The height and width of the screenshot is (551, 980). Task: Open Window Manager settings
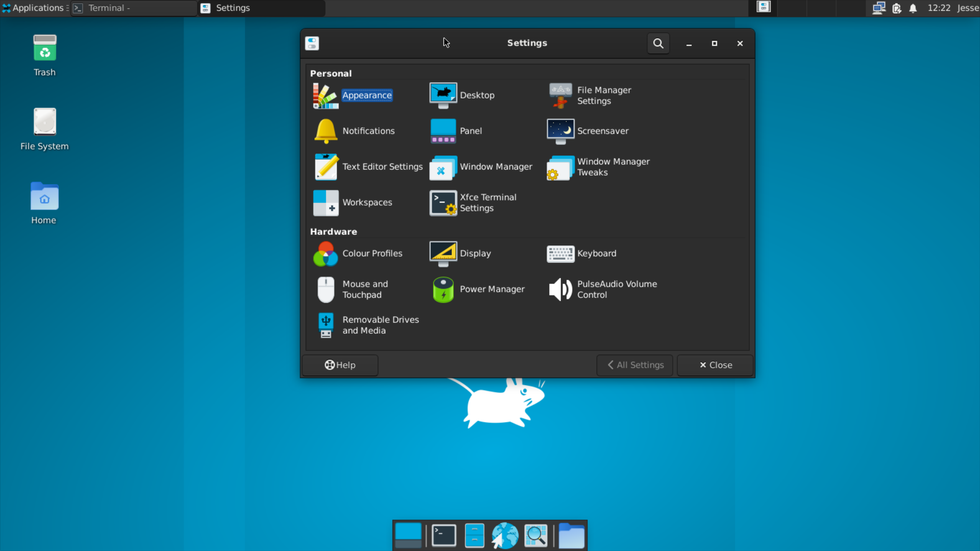click(x=481, y=167)
